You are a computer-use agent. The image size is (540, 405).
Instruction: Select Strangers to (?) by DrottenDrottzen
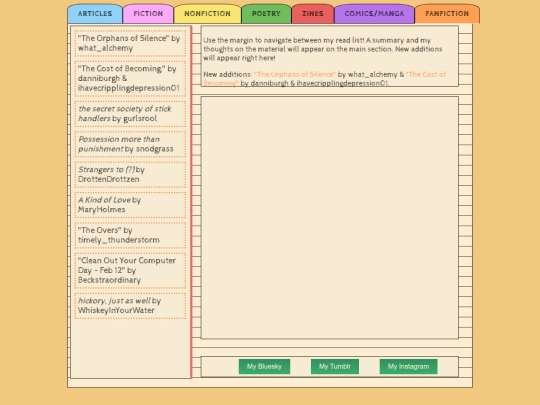point(130,174)
